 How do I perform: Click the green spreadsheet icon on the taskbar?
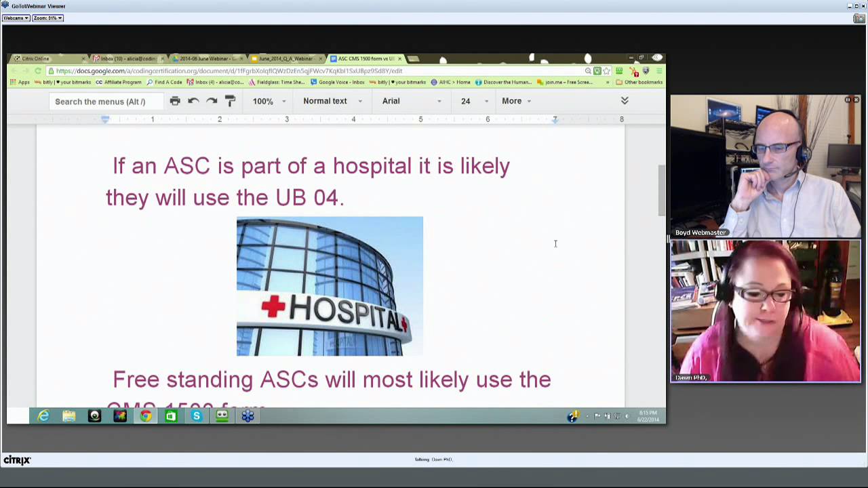(171, 415)
